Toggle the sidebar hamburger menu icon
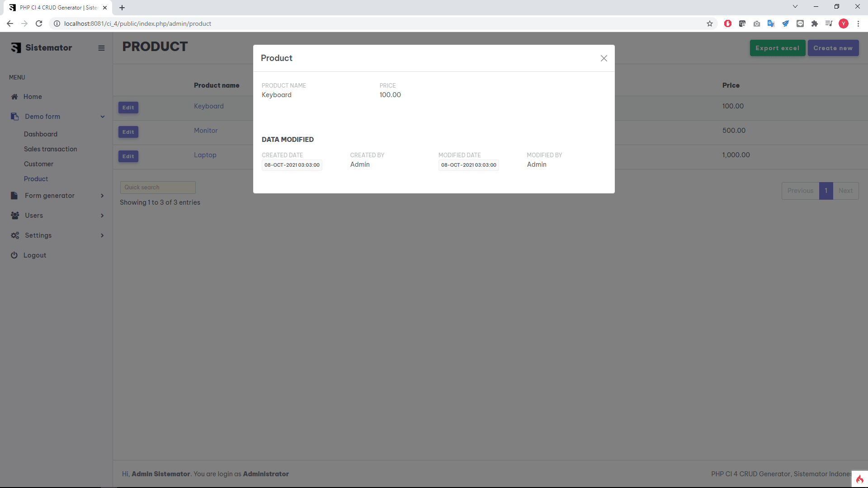 [101, 48]
